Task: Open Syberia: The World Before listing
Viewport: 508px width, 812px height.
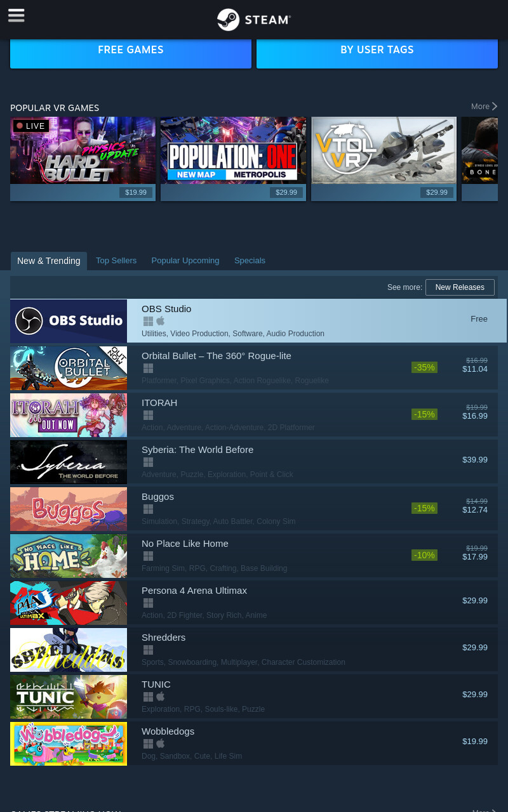Action: click(254, 462)
